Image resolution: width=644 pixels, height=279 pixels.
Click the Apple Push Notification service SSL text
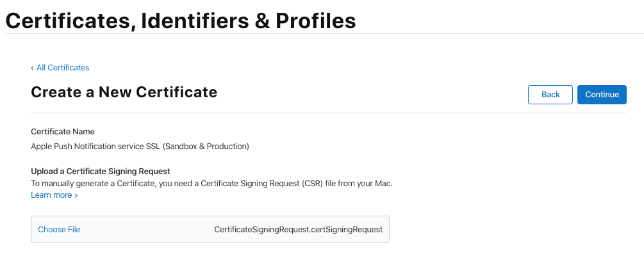point(96,147)
